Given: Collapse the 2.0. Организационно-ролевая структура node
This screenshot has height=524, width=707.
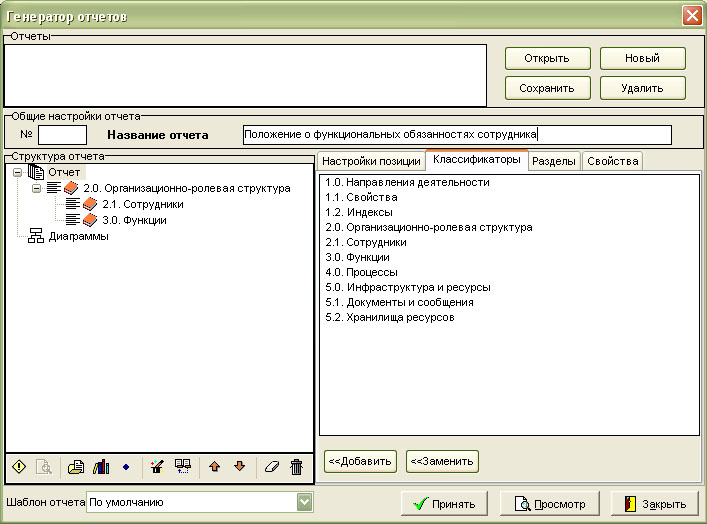Looking at the screenshot, I should (x=37, y=188).
